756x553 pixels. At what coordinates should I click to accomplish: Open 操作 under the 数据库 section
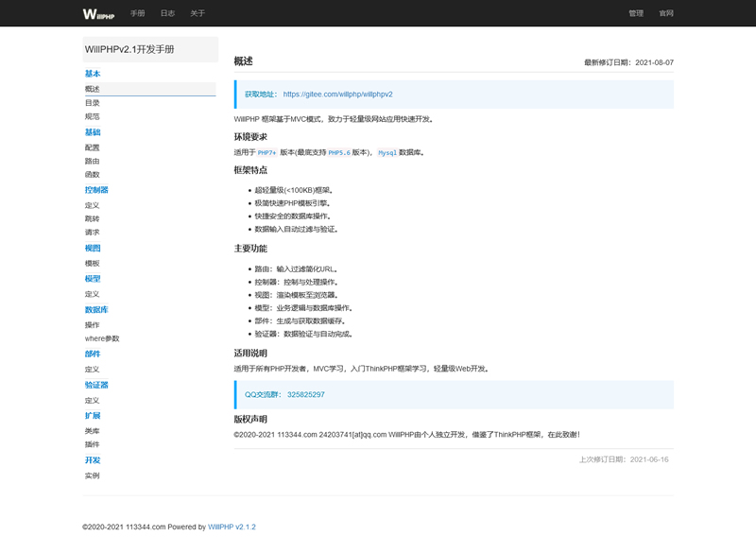coord(92,322)
